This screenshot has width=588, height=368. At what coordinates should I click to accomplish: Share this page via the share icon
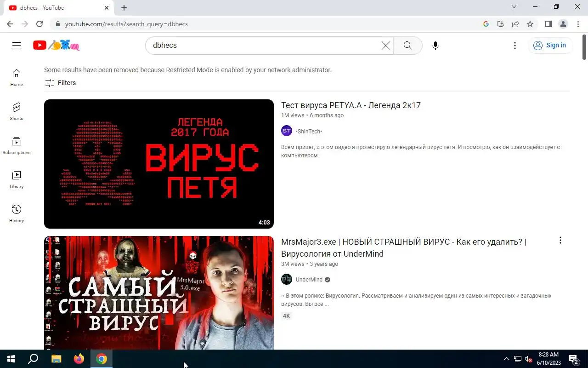click(x=515, y=24)
